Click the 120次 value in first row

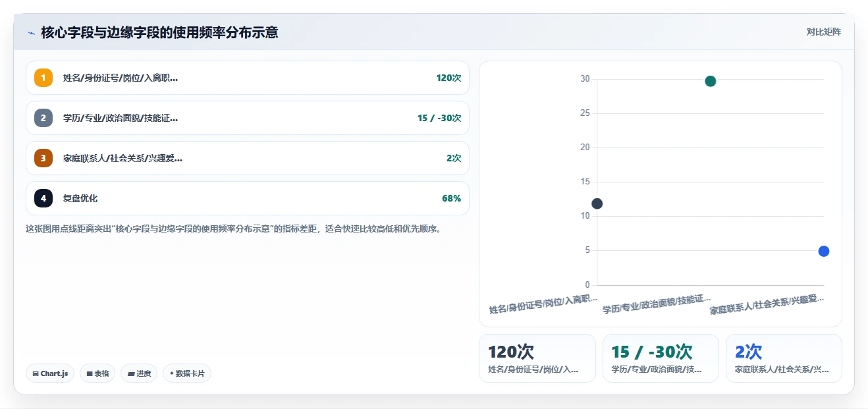click(x=448, y=78)
